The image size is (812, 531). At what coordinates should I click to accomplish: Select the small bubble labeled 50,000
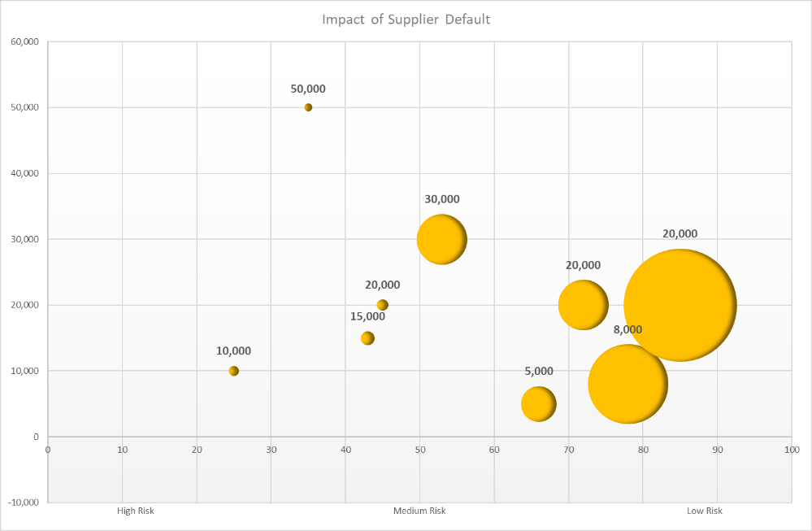click(x=308, y=107)
